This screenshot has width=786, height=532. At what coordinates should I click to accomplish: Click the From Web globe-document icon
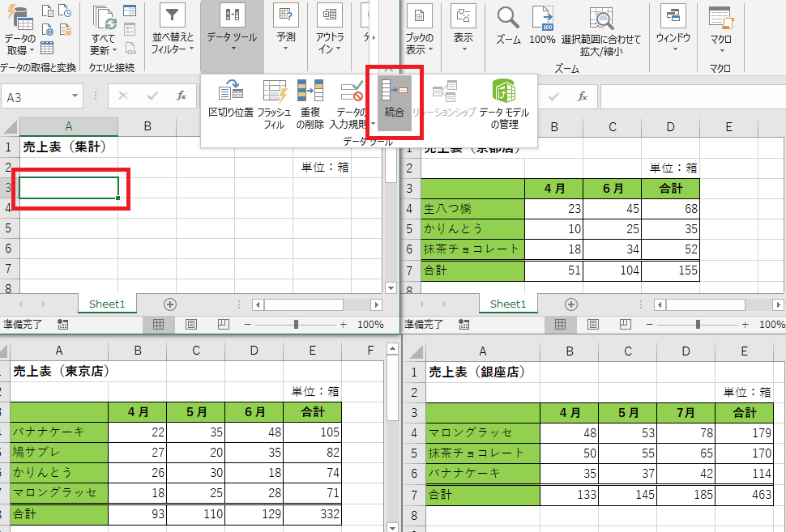[48, 29]
